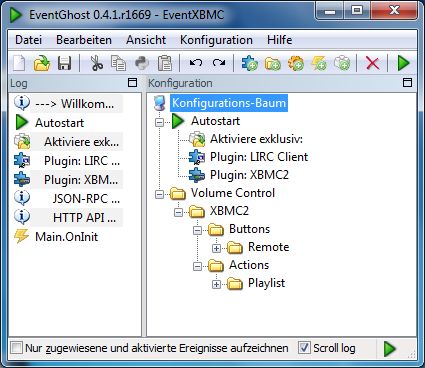Viewport: 425px width, 368px height.
Task: Add an event with the lightning-plus icon
Action: 319,63
